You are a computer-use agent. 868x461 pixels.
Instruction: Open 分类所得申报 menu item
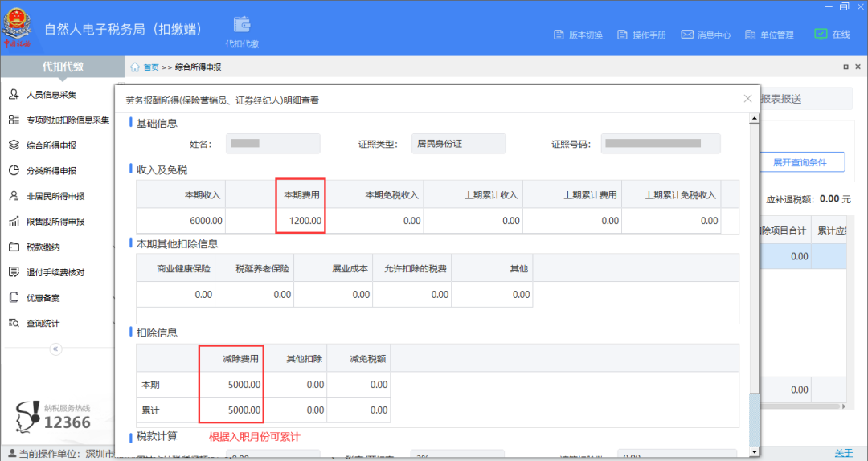tap(51, 171)
